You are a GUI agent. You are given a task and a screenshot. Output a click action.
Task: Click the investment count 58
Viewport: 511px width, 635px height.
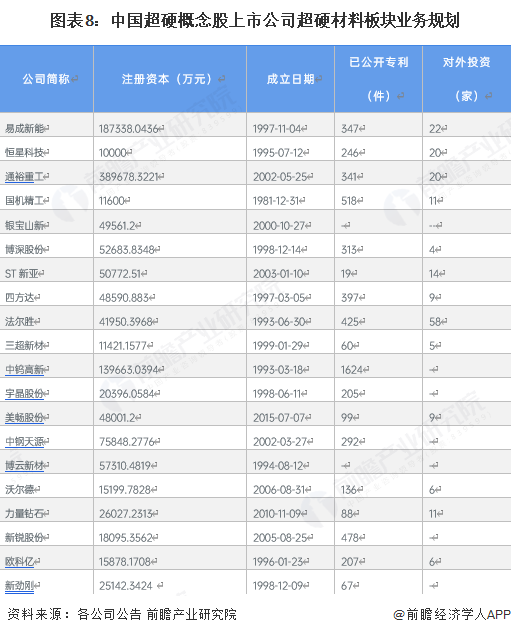click(435, 322)
